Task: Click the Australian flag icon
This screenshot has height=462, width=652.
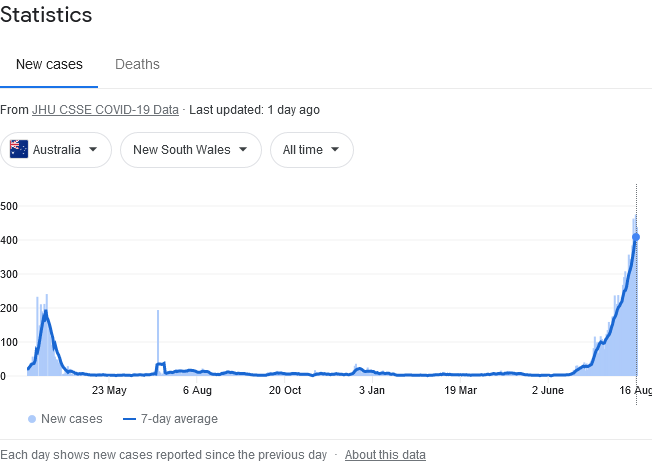Action: pos(19,150)
